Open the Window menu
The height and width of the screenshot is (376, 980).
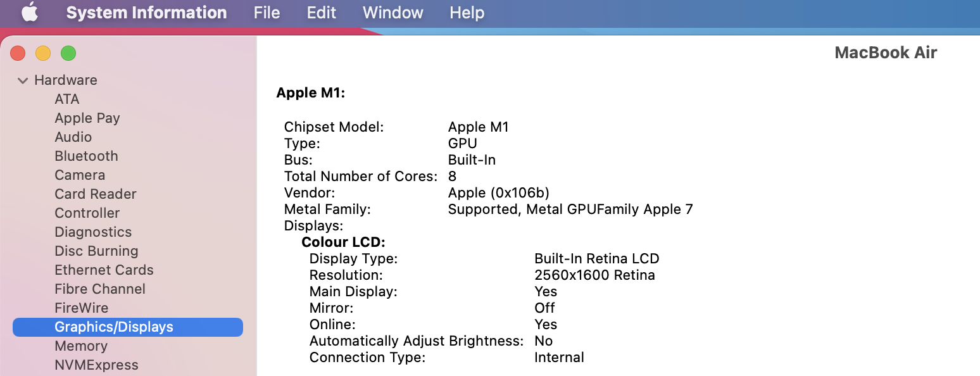393,13
